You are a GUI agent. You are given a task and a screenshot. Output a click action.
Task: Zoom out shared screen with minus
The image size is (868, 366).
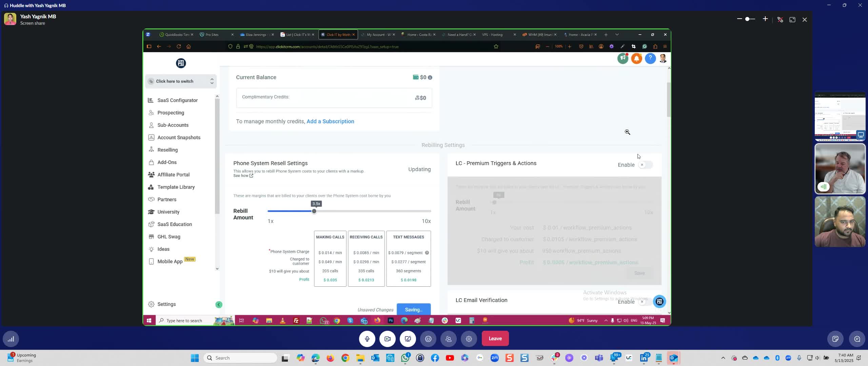click(x=739, y=19)
